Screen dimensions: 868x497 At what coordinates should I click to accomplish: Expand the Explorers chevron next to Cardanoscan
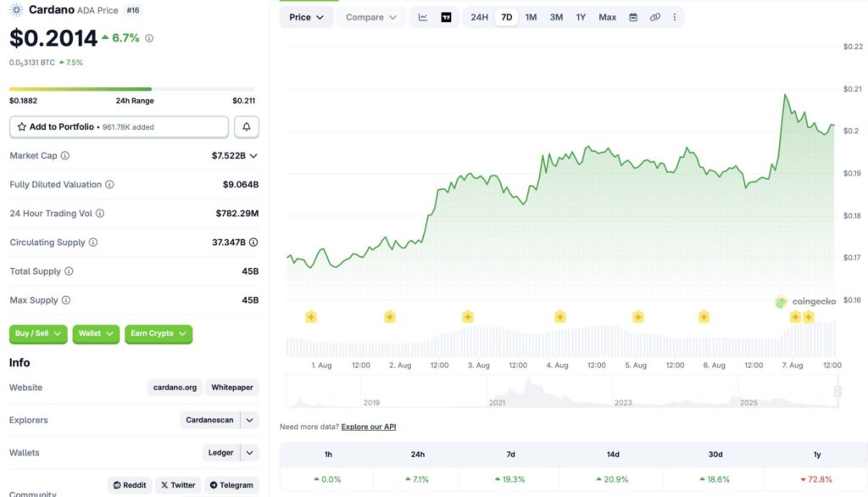(250, 420)
